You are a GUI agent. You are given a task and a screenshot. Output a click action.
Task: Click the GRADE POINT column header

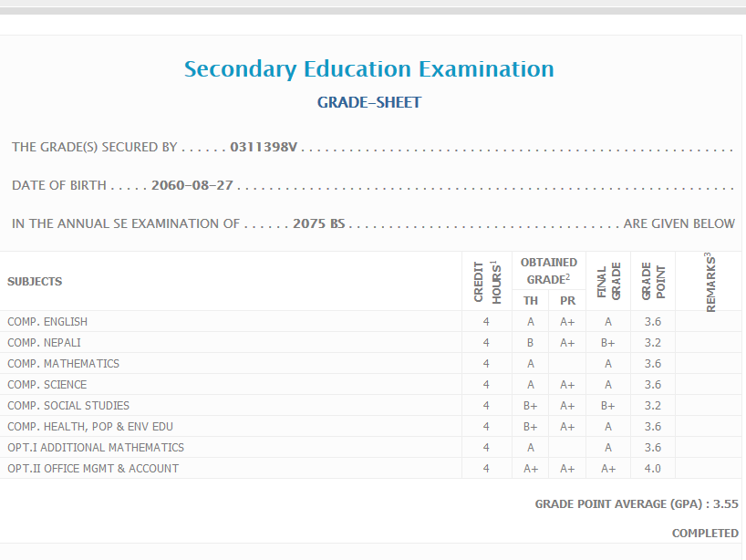pyautogui.click(x=652, y=282)
